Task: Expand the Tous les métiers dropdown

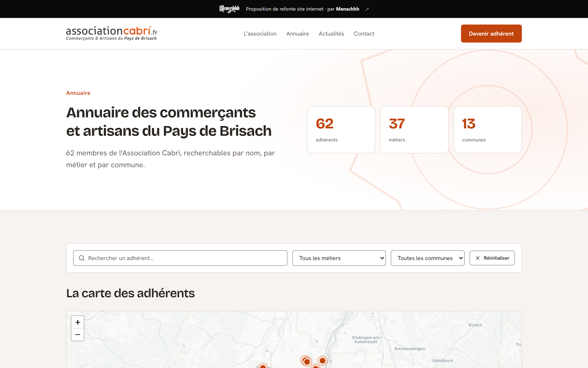Action: 339,258
